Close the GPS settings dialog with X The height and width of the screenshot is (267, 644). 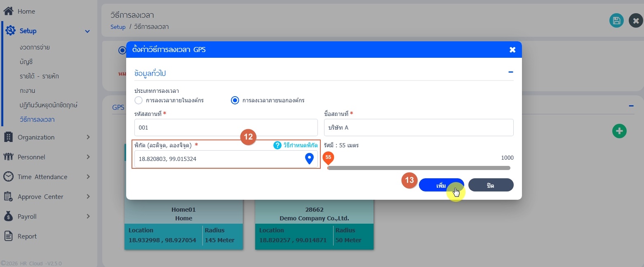[x=512, y=50]
